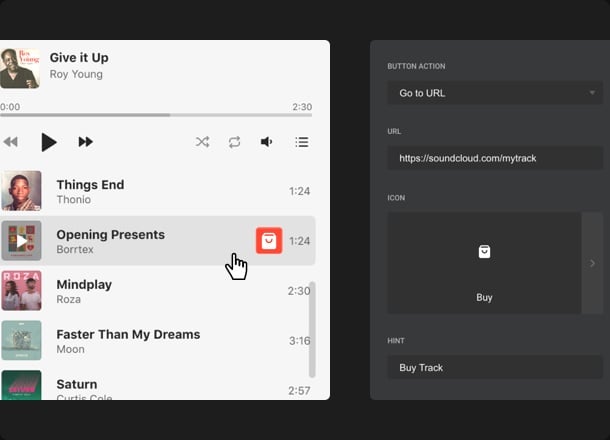610x440 pixels.
Task: Click the 2:30 total duration label
Action: point(302,107)
